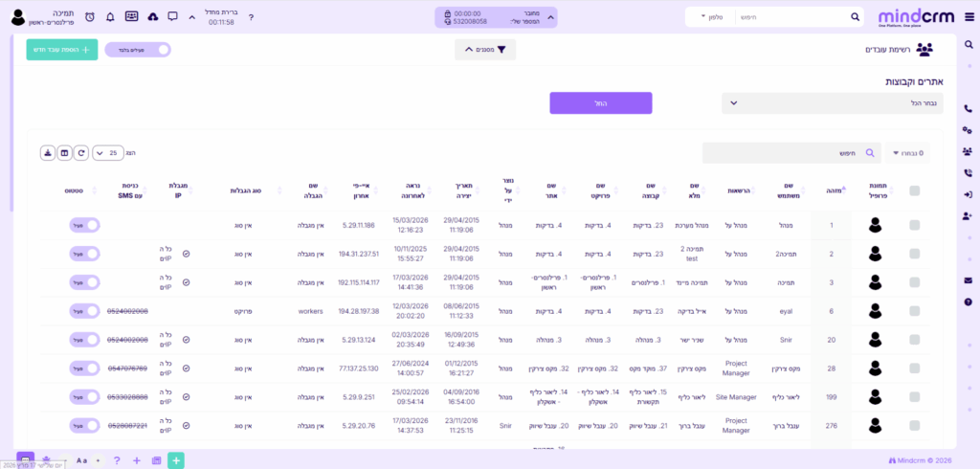The height and width of the screenshot is (469, 980).
Task: Open the sidebar help circle icon
Action: point(969,302)
